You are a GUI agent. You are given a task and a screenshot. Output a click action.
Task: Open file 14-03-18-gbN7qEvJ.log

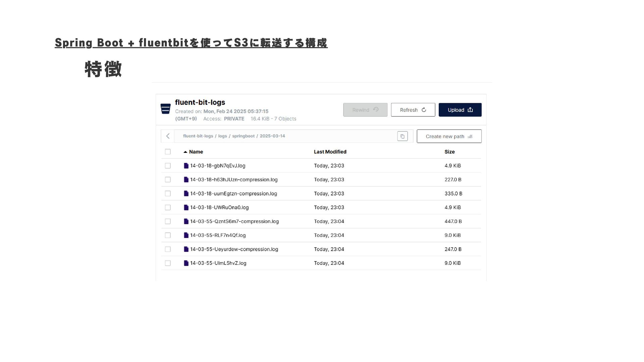coord(218,166)
